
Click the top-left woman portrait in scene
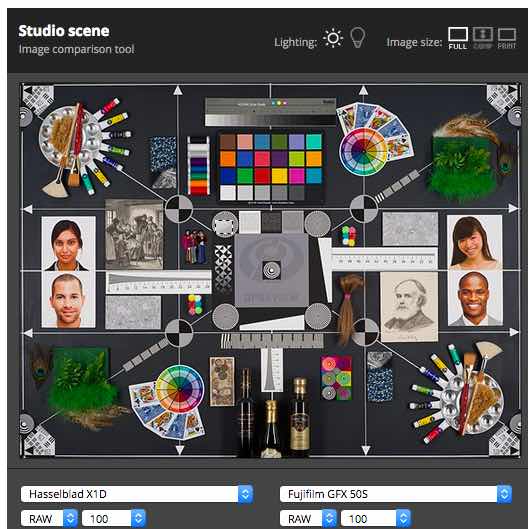coord(68,243)
